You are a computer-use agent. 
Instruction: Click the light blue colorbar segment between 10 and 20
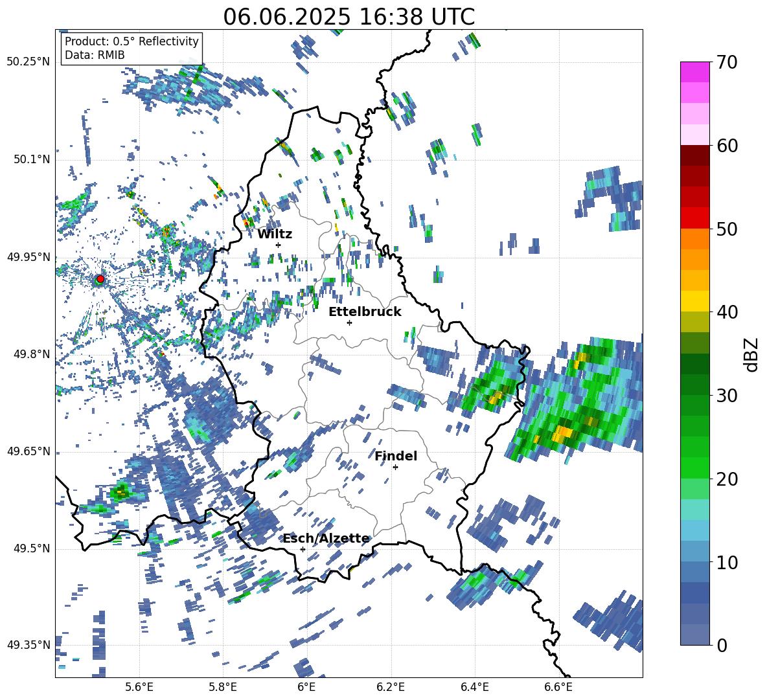coord(694,530)
